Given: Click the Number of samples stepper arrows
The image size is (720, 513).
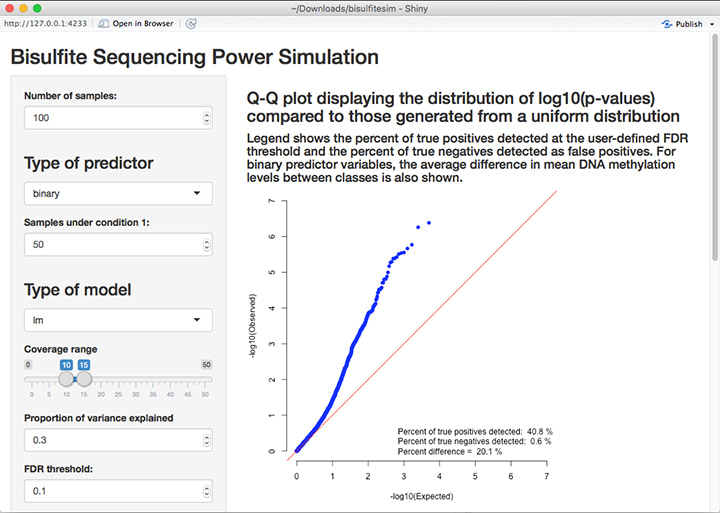Looking at the screenshot, I should pos(206,118).
